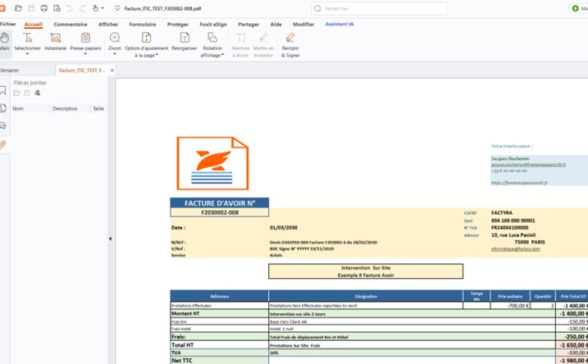Select the Instantané snapshot tool
The width and height of the screenshot is (588, 364).
coord(56,42)
